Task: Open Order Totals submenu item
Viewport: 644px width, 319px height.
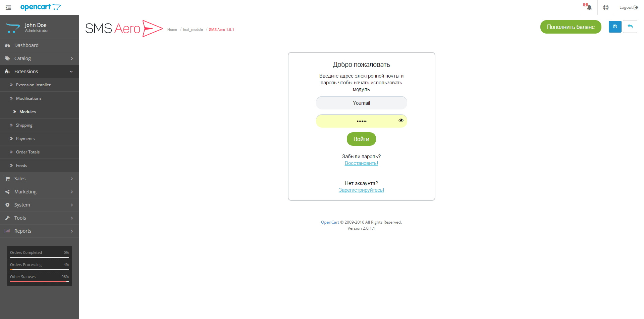Action: tap(39, 152)
